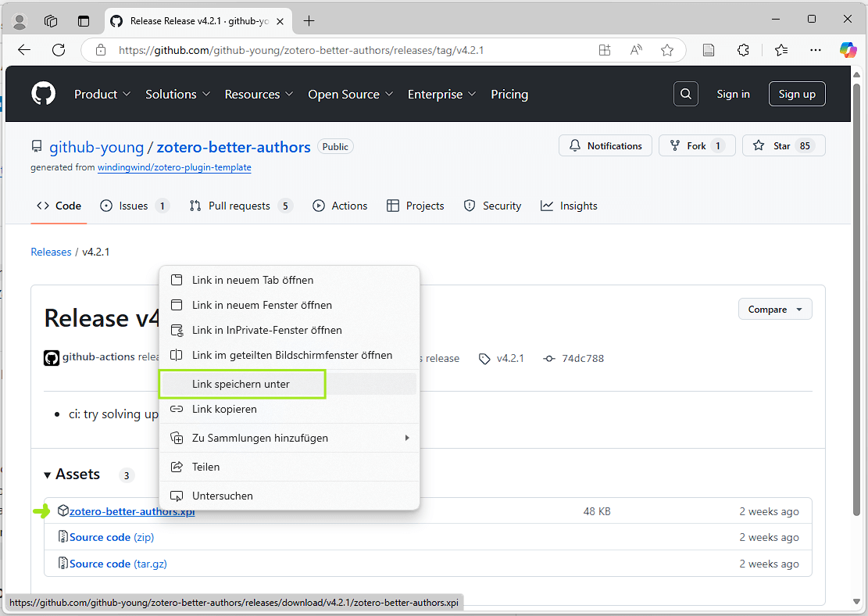Click the GitHub octocat logo
This screenshot has width=868, height=616.
(43, 93)
